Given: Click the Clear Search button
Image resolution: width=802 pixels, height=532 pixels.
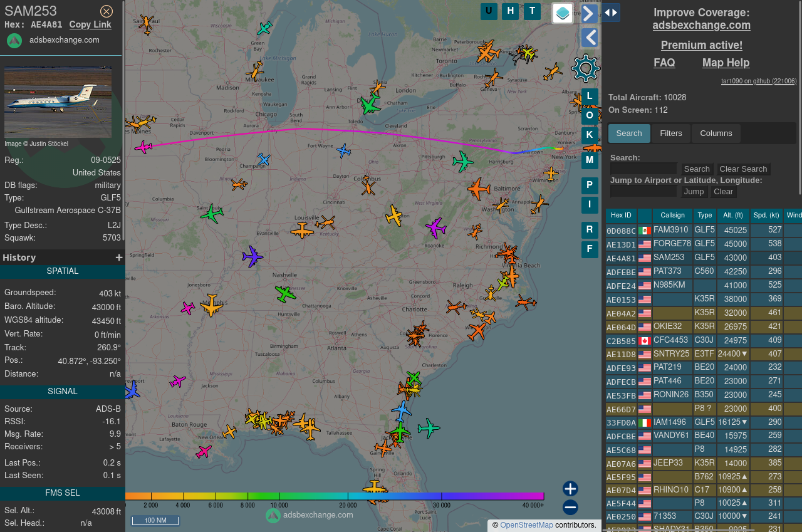Looking at the screenshot, I should pyautogui.click(x=743, y=169).
